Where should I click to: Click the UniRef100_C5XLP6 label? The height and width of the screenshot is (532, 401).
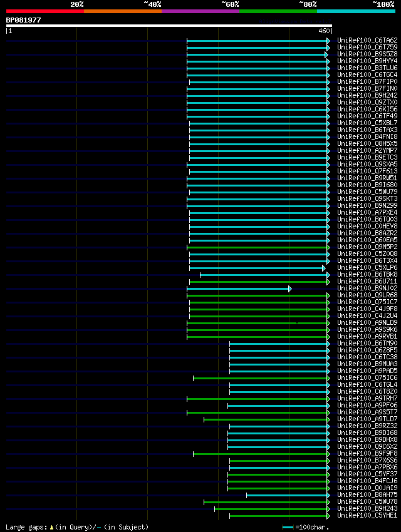(367, 268)
